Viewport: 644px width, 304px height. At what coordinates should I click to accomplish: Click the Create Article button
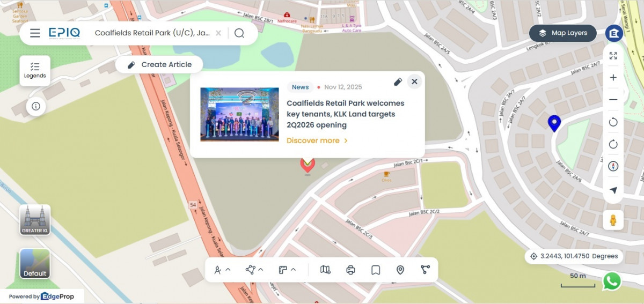point(159,65)
